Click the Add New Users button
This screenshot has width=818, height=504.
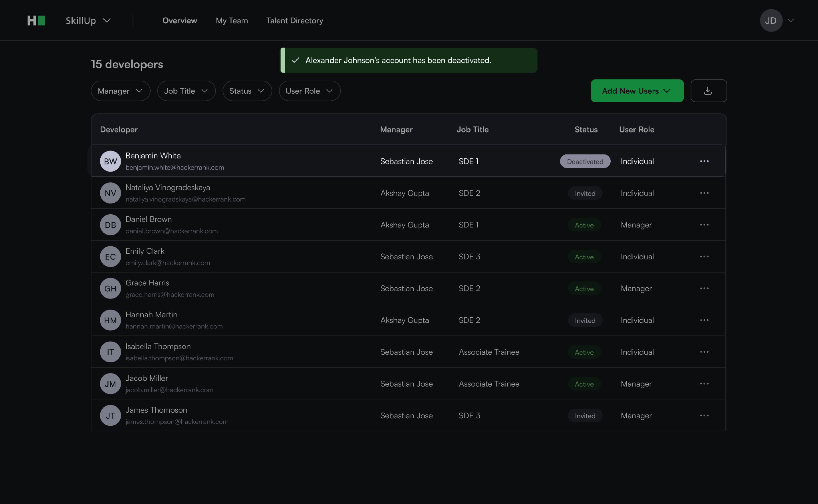click(x=636, y=91)
